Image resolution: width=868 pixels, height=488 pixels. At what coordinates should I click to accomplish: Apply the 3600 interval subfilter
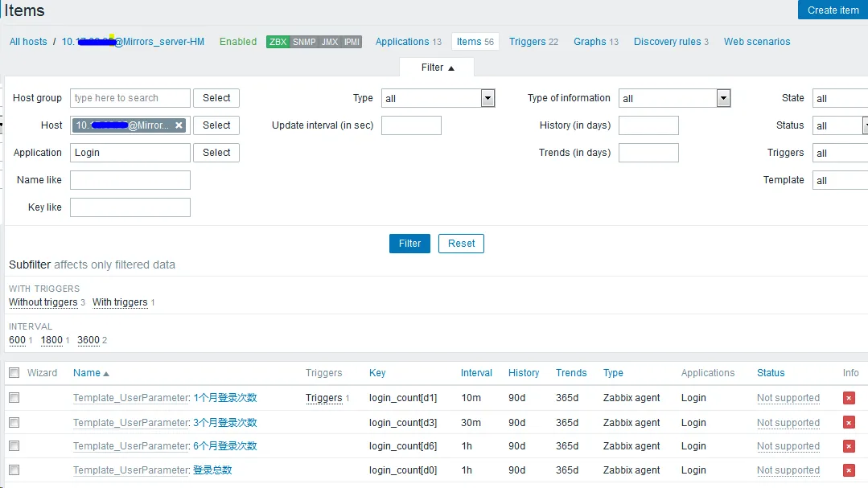pyautogui.click(x=88, y=340)
